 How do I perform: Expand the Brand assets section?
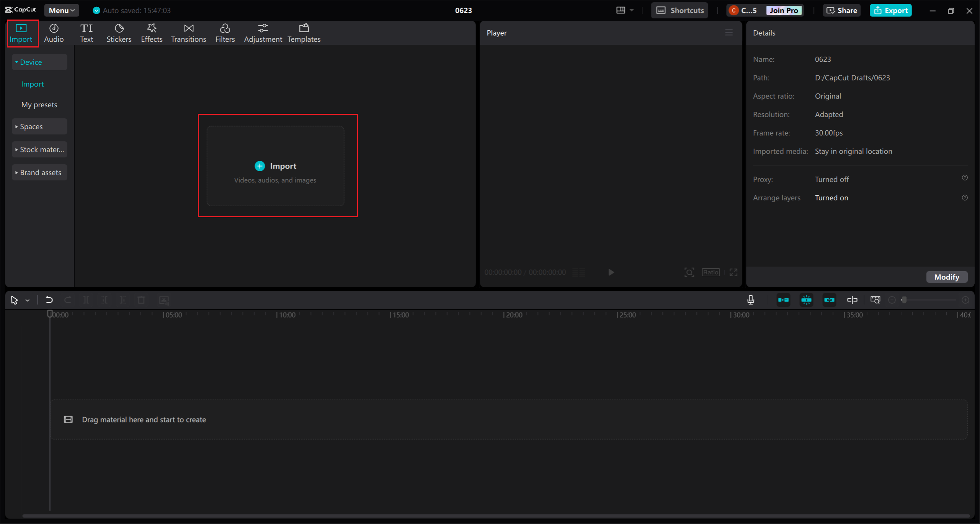coord(39,172)
